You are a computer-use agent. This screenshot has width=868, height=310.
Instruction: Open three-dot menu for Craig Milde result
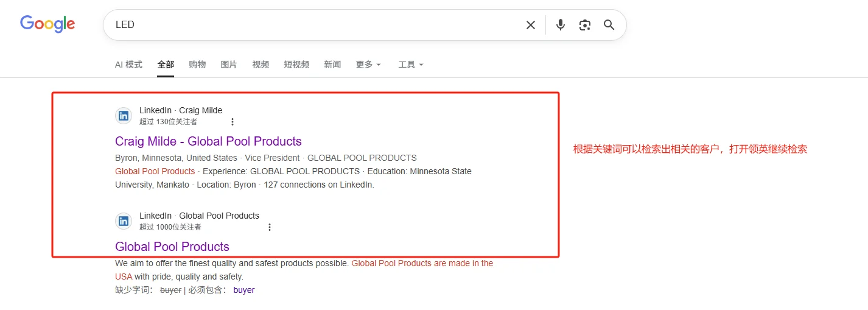[x=232, y=122]
